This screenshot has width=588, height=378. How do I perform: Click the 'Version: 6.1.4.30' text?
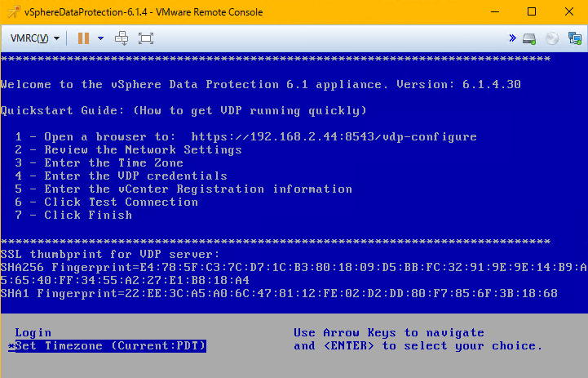coord(458,84)
